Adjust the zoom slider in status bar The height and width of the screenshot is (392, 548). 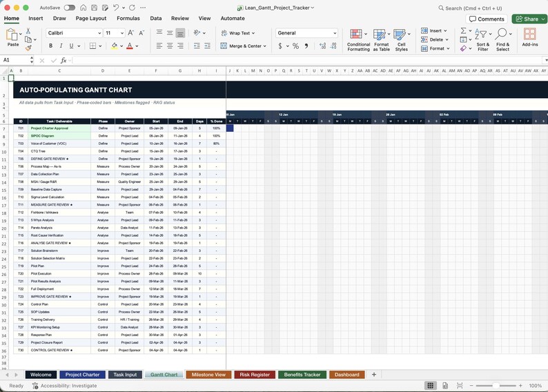[496, 385]
